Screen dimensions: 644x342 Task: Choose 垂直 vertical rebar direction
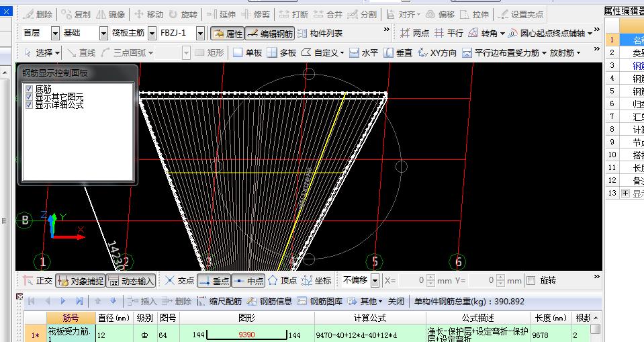(x=398, y=52)
